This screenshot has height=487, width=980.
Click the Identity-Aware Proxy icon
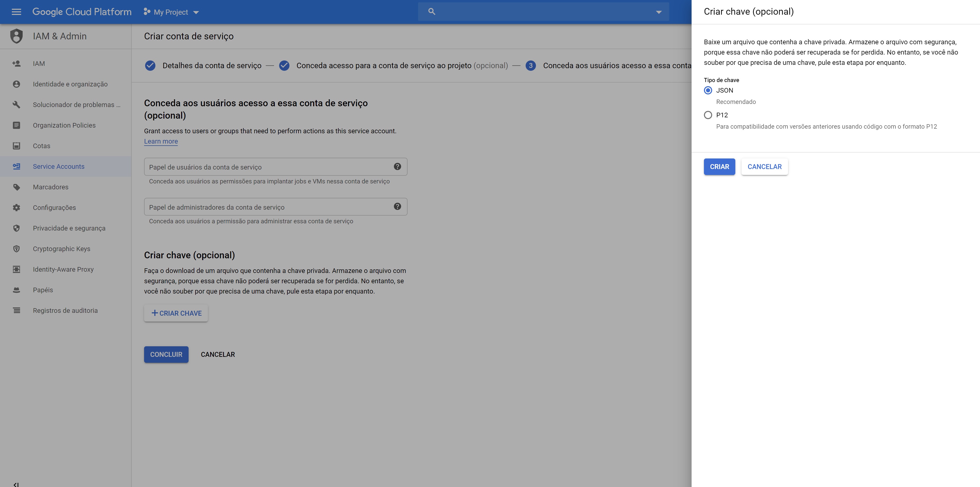[16, 269]
